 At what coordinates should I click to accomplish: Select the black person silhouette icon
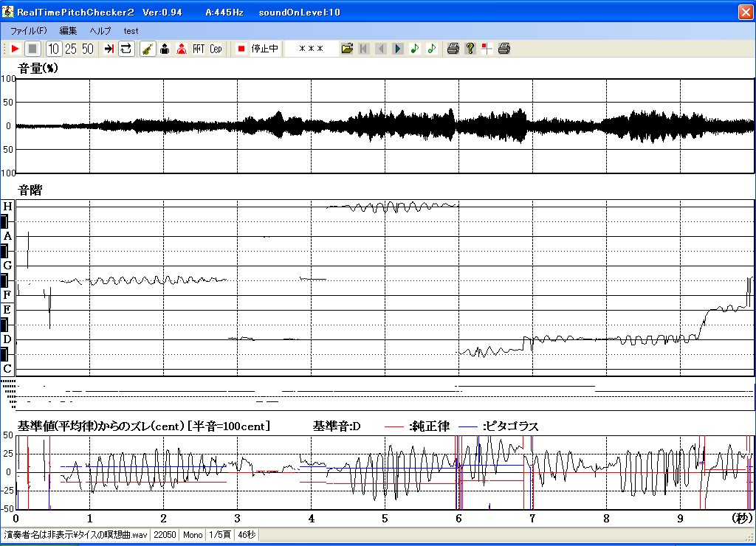coord(165,49)
